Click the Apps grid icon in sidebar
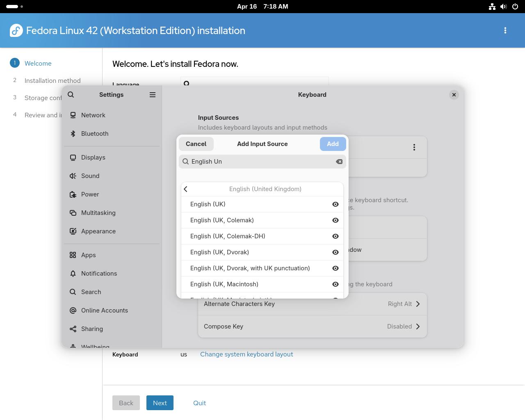 point(73,255)
